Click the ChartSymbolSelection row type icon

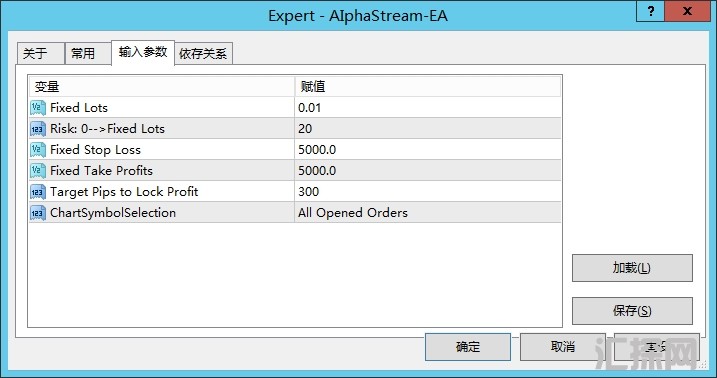pyautogui.click(x=38, y=213)
